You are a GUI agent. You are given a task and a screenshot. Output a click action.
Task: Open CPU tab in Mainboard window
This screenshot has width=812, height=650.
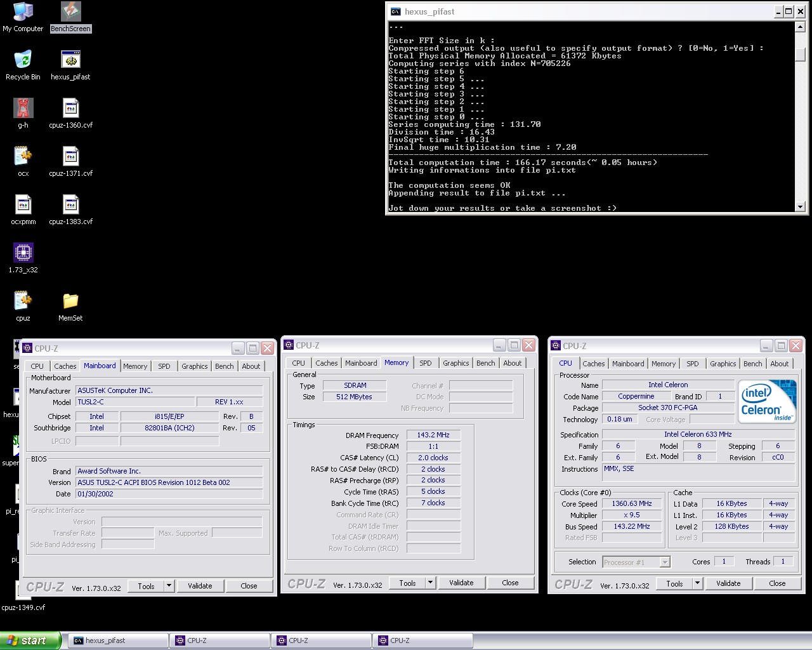tap(37, 366)
